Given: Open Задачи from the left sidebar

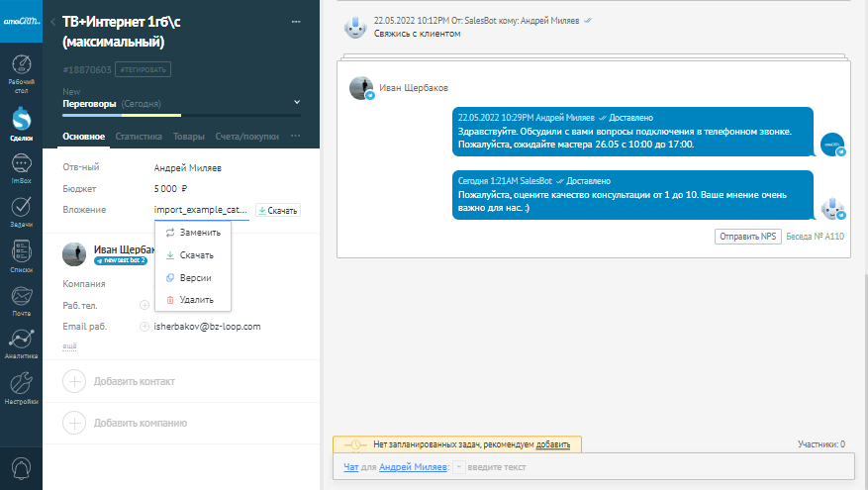Looking at the screenshot, I should pos(21,212).
